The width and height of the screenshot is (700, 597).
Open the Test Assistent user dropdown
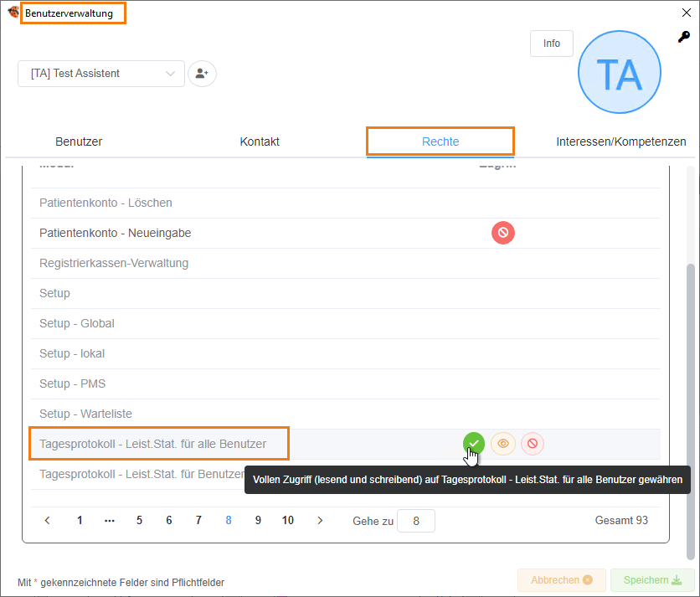[101, 74]
